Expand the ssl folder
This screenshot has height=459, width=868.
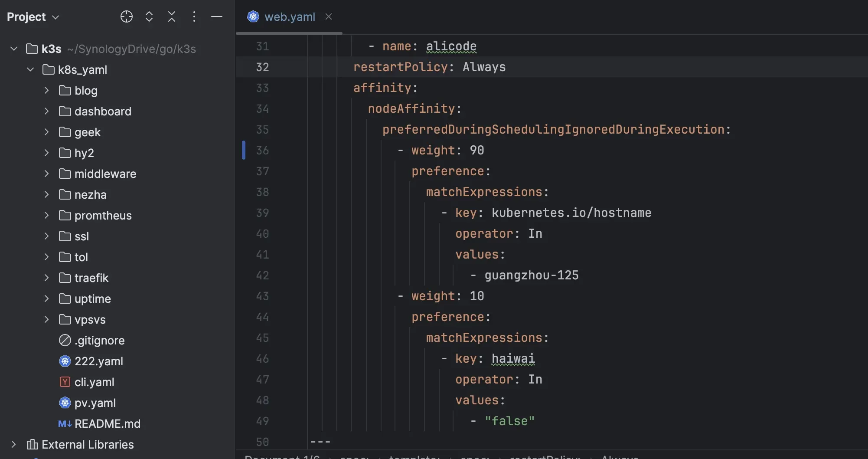[46, 236]
